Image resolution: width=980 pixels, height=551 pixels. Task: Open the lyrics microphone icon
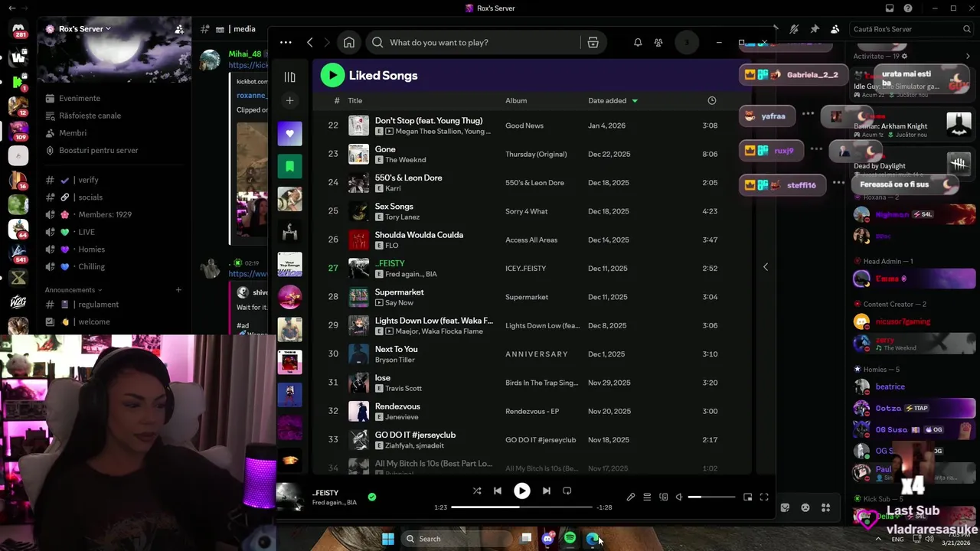point(631,497)
